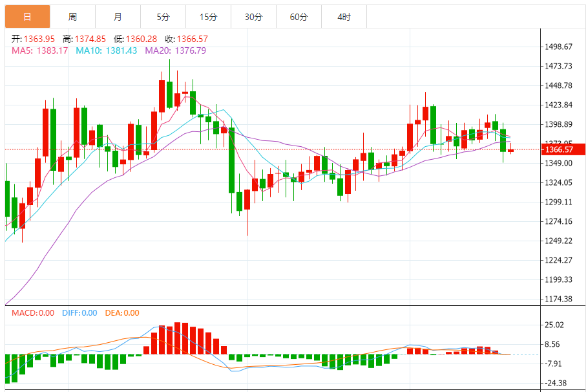Click the DEA indicator label
Image resolution: width=588 pixels, height=392 pixels.
[x=121, y=313]
